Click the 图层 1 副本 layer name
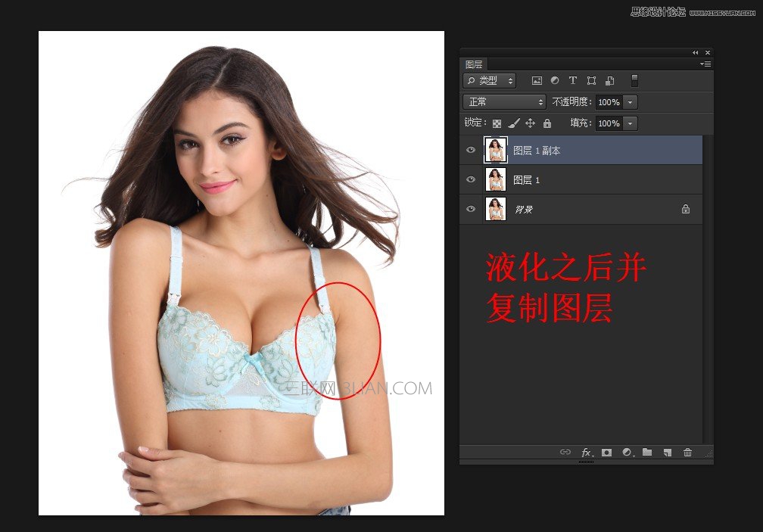763x532 pixels. [537, 151]
